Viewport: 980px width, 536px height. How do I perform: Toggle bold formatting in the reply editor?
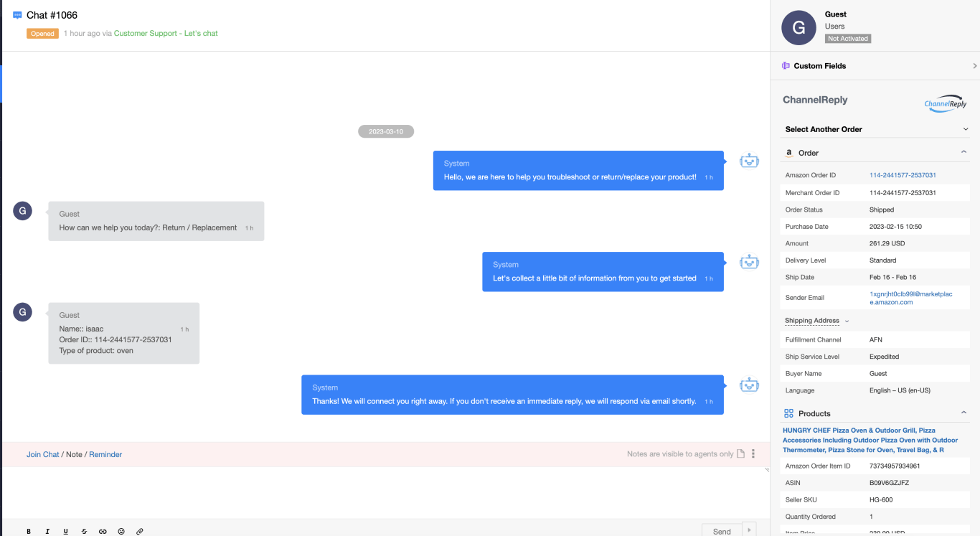[29, 531]
